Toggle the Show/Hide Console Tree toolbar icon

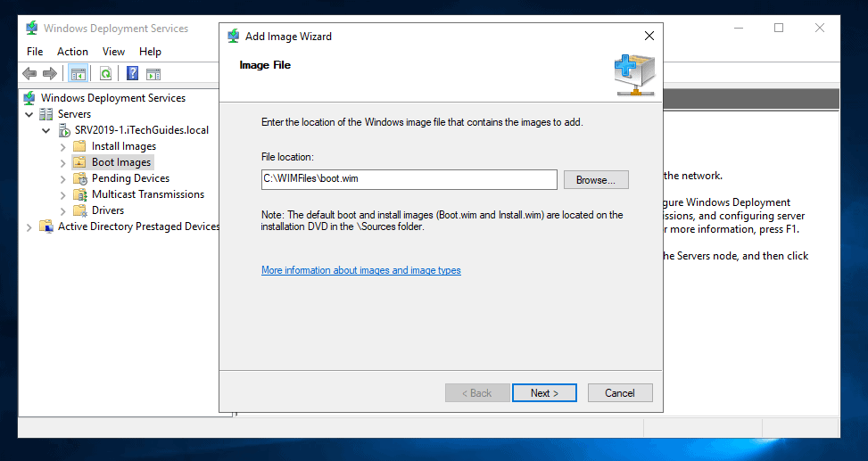coord(78,74)
